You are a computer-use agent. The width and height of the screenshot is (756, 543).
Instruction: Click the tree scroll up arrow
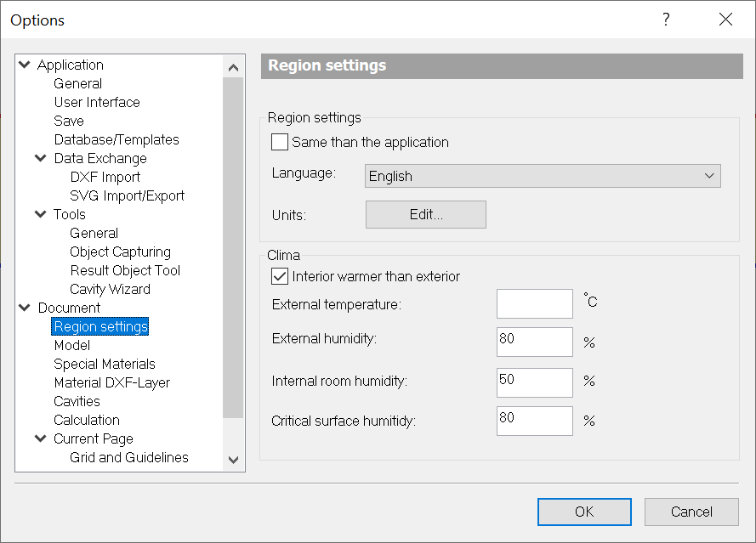click(233, 67)
